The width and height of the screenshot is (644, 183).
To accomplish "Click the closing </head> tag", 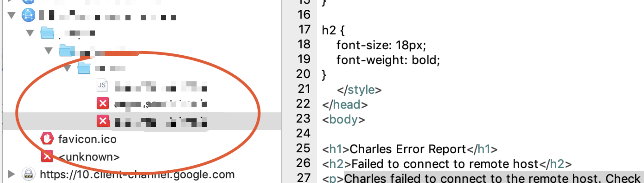I will tap(345, 104).
